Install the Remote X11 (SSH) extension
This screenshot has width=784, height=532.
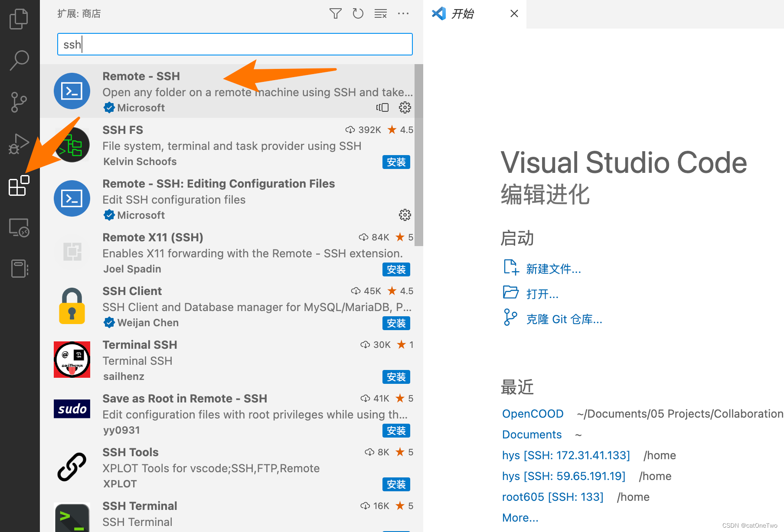point(396,269)
